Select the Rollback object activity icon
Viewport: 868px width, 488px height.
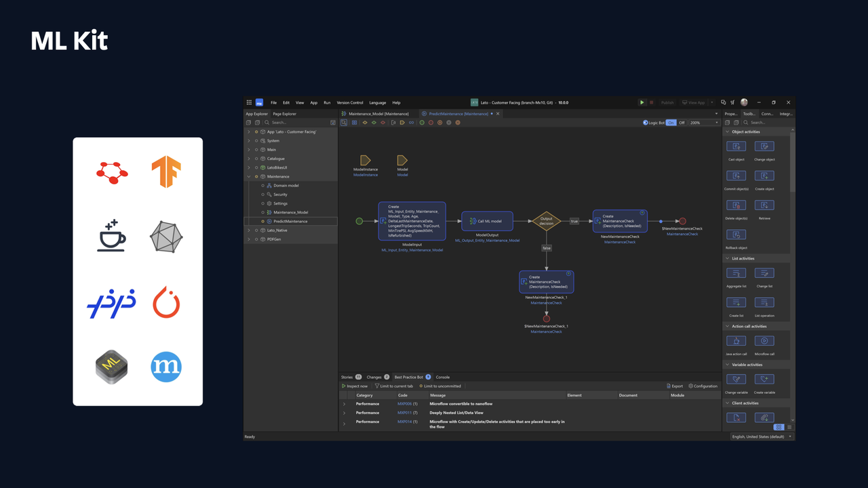tap(736, 235)
